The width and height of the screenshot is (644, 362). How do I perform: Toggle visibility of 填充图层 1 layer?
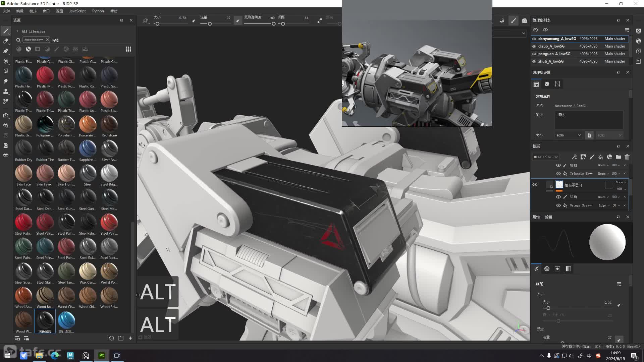point(535,185)
